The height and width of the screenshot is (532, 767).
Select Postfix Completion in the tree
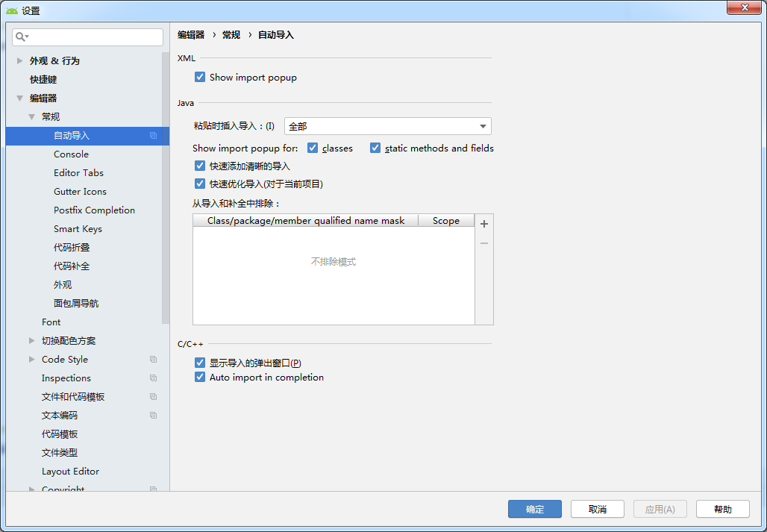[x=94, y=210]
